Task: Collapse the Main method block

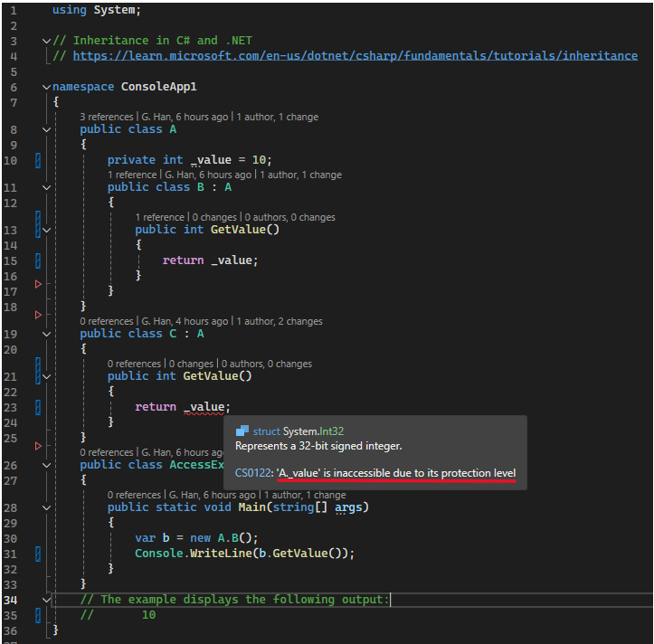Action: [x=47, y=507]
